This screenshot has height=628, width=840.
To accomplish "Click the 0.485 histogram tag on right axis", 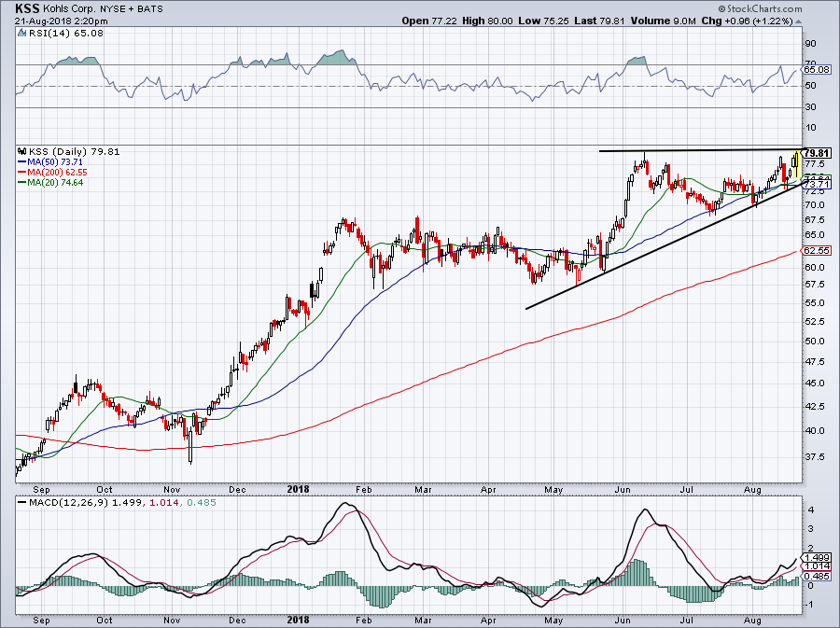I will pos(817,576).
